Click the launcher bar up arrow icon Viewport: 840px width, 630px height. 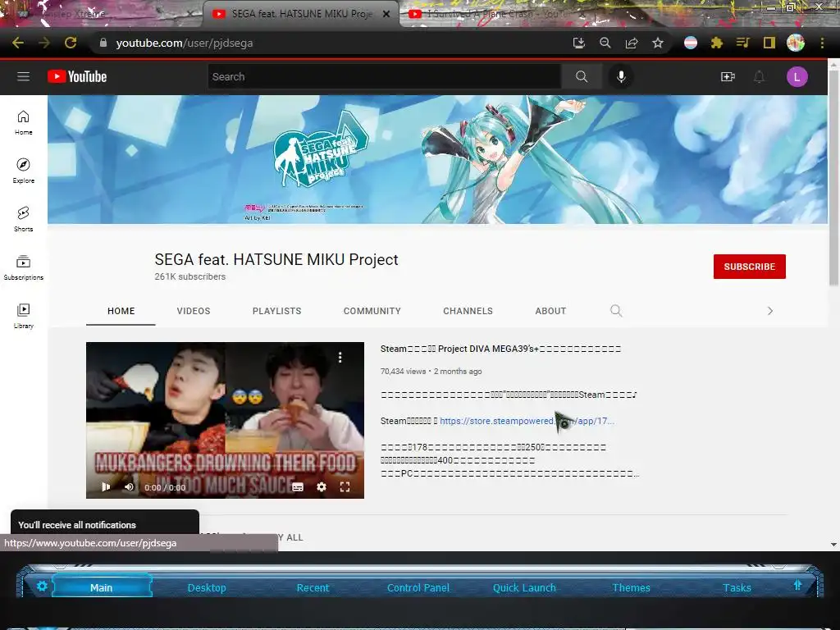pos(797,585)
